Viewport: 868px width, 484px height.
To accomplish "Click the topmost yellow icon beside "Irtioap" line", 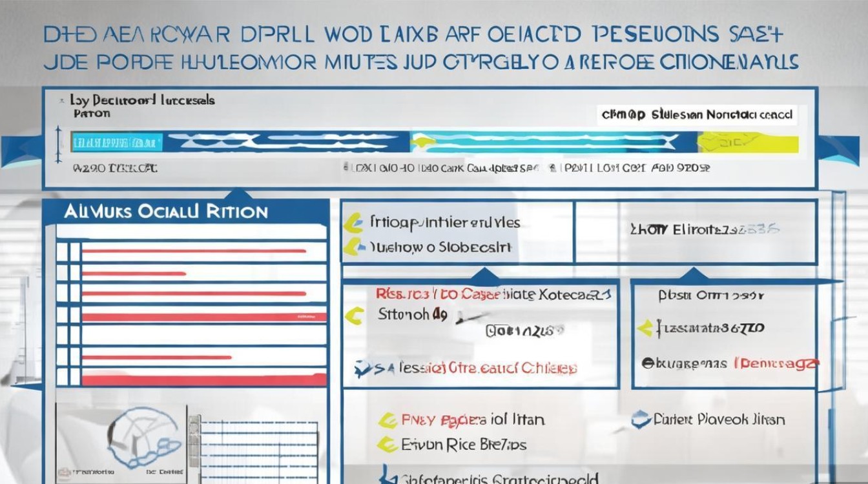I will [x=353, y=223].
